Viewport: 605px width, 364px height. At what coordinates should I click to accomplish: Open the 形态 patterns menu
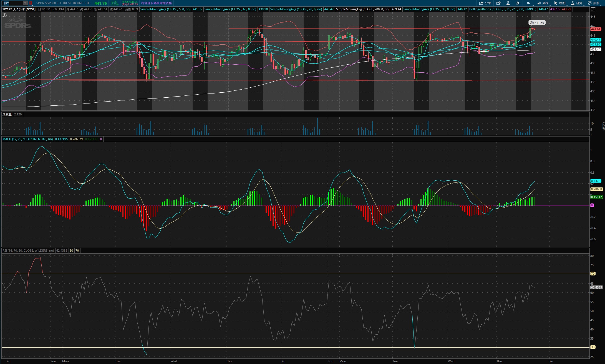[594, 3]
